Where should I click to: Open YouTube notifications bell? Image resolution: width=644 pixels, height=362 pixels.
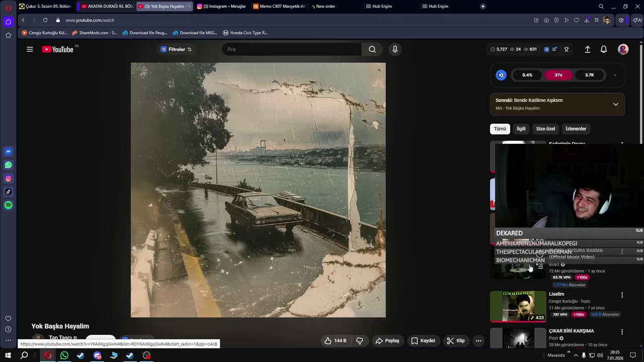click(x=604, y=49)
